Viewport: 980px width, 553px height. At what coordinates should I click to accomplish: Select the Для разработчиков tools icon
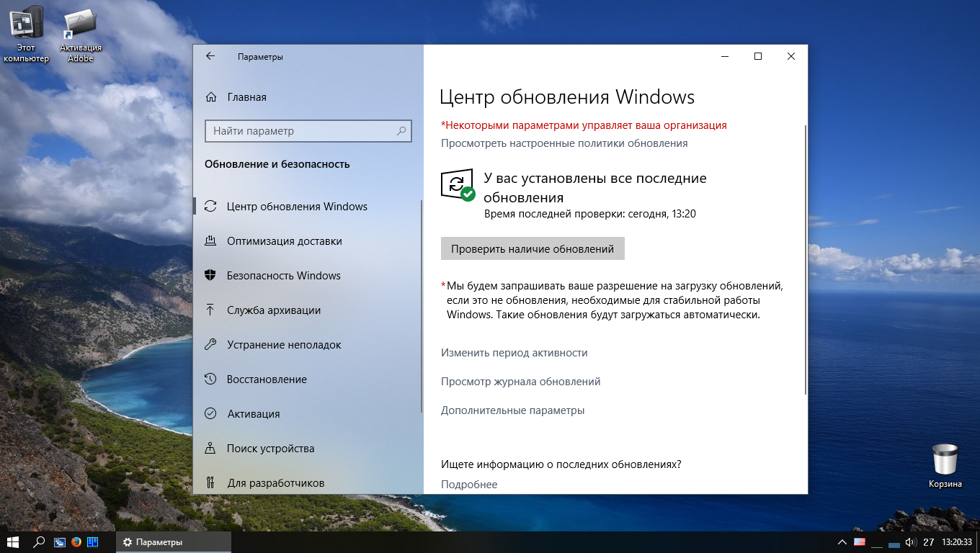(x=210, y=483)
